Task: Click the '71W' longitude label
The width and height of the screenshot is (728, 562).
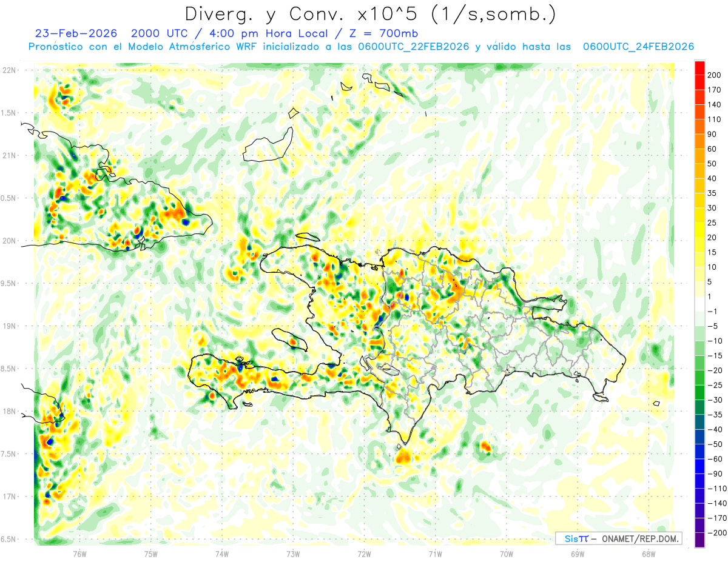Action: (435, 554)
